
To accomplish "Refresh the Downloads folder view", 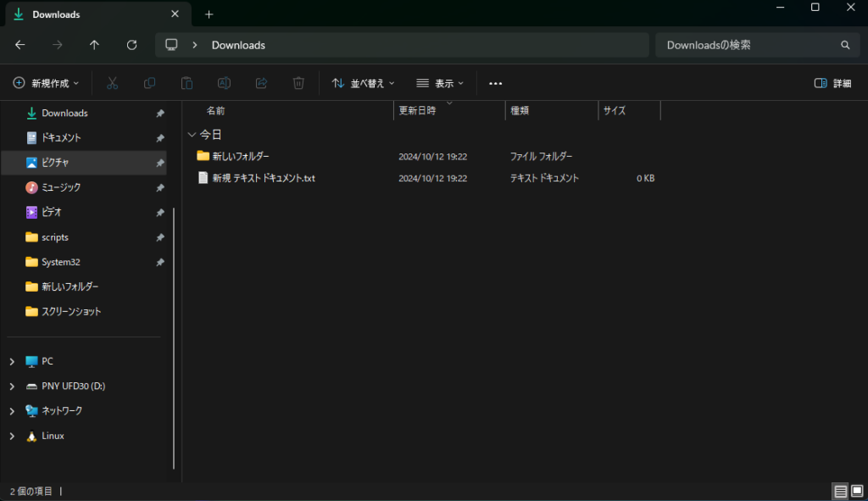I will [131, 45].
